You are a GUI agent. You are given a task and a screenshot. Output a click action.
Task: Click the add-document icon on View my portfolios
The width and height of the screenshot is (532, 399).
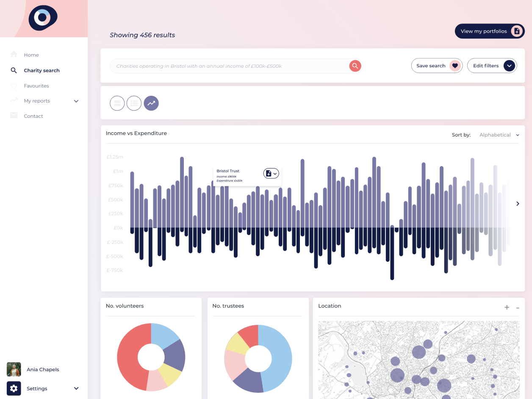tap(517, 31)
